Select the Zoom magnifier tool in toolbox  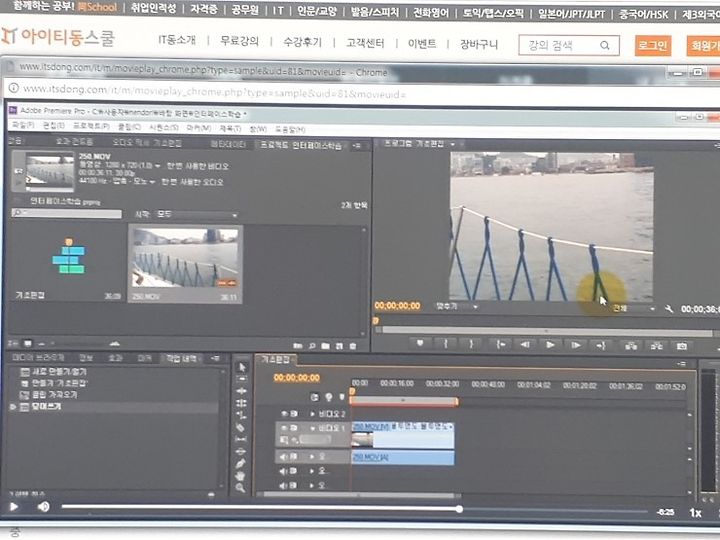coord(240,488)
